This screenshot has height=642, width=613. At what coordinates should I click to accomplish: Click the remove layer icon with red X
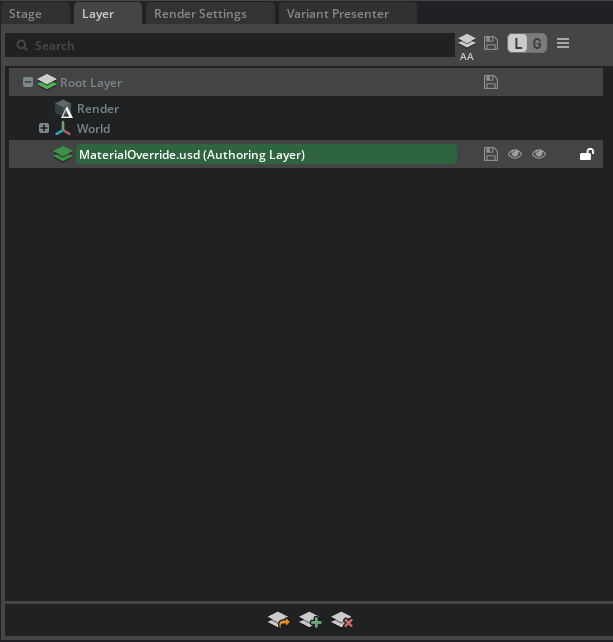(x=342, y=621)
